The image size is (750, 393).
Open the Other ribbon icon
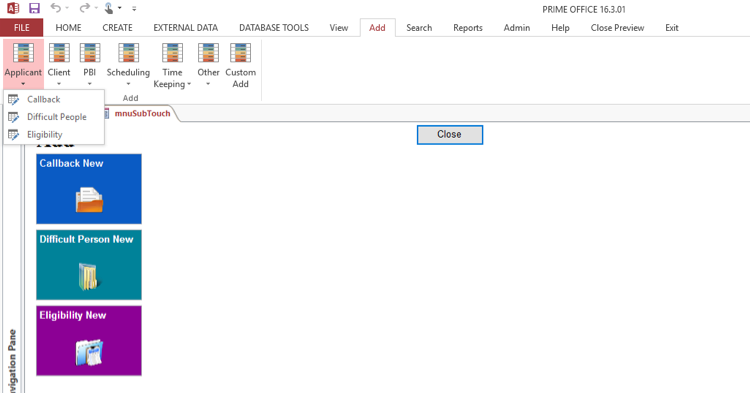209,53
